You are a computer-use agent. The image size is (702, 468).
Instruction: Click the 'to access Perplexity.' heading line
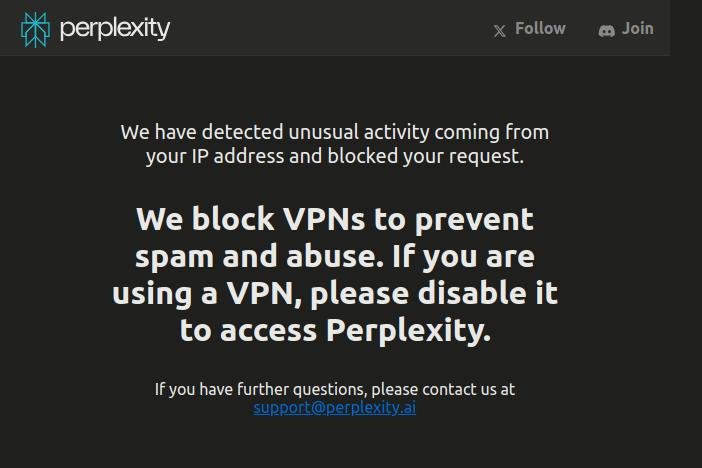[x=335, y=331]
